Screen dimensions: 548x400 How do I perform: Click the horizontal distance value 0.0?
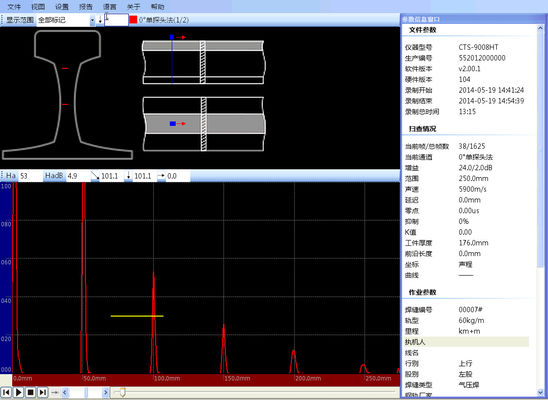(x=172, y=176)
